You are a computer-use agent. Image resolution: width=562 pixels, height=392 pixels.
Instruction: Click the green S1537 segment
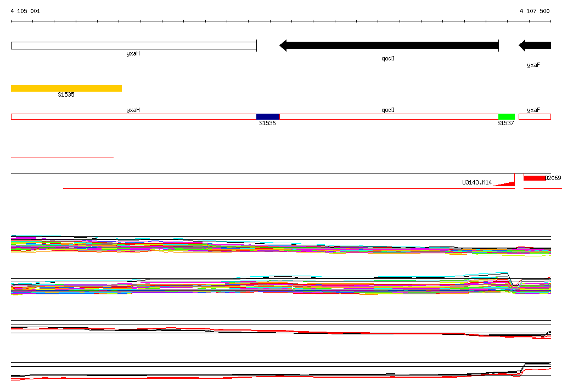tap(507, 116)
